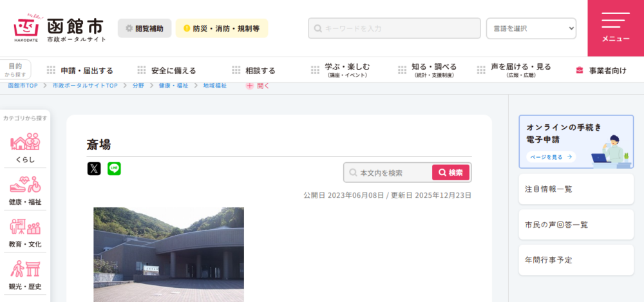Click the grid icon beside 申請・届出する
This screenshot has height=302, width=644.
(51, 70)
